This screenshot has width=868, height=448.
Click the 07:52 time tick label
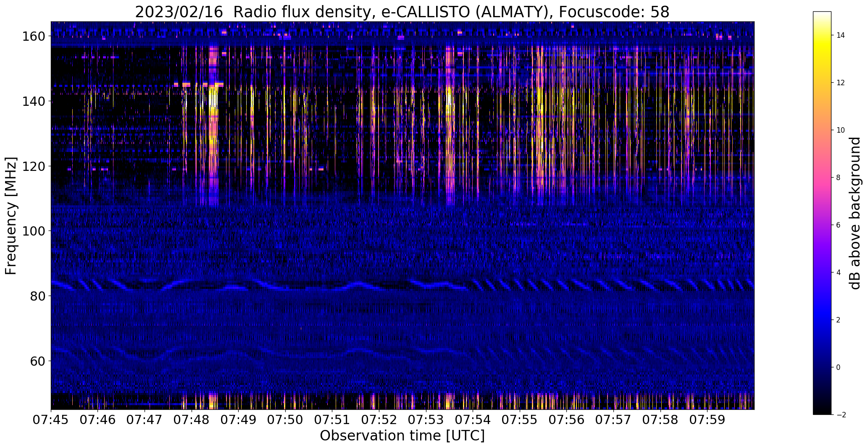pos(379,419)
